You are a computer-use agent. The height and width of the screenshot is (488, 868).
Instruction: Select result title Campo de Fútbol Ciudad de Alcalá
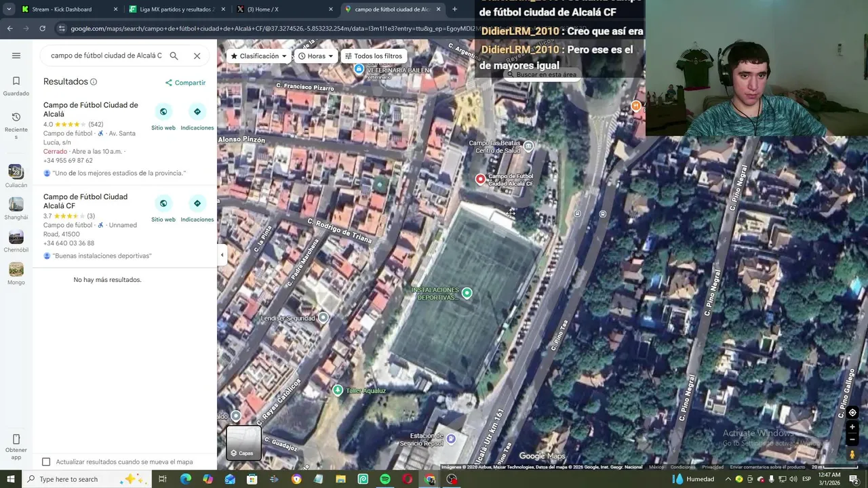90,109
